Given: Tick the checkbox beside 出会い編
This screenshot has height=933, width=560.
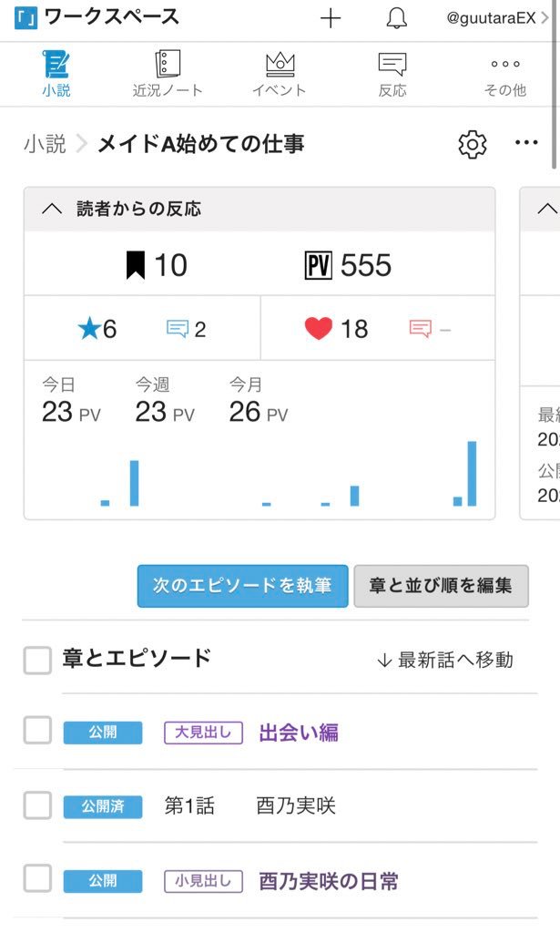Looking at the screenshot, I should (37, 731).
